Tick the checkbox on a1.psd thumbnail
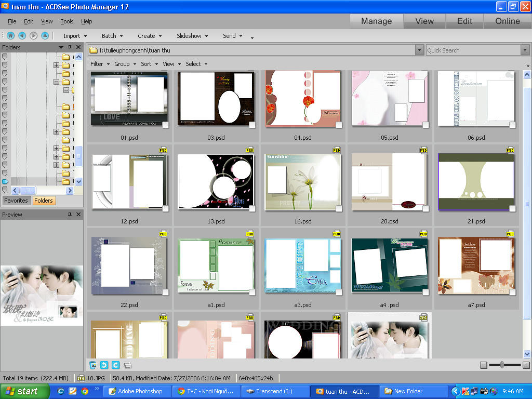532x399 pixels. [x=252, y=292]
